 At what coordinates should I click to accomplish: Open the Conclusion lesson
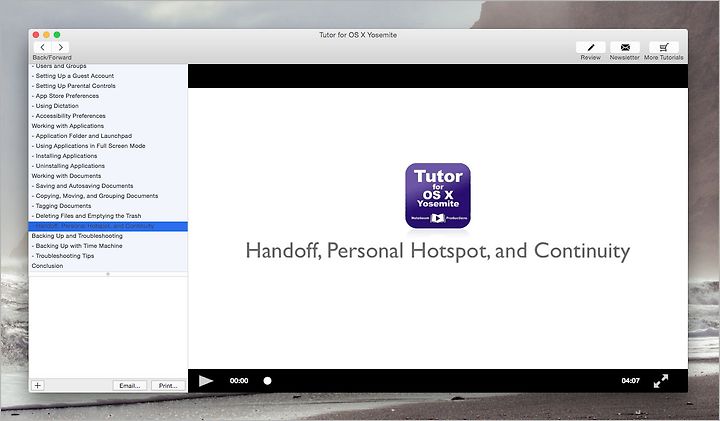point(108,266)
